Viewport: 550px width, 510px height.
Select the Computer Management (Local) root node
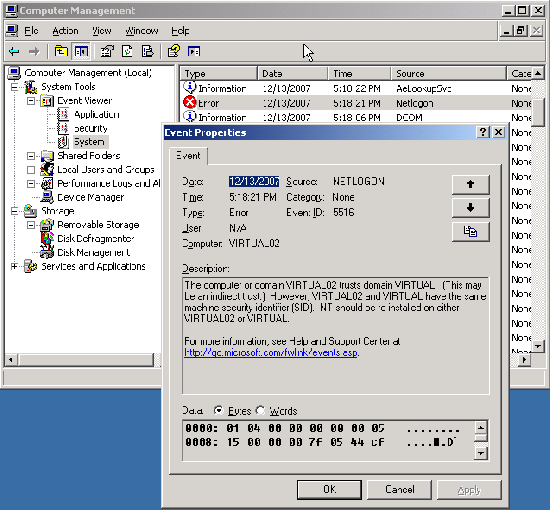coord(88,73)
